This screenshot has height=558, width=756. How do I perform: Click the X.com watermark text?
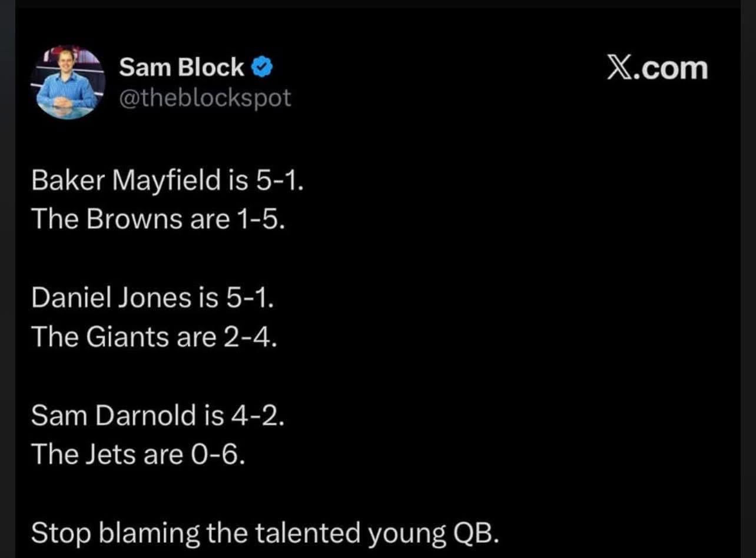pyautogui.click(x=657, y=68)
